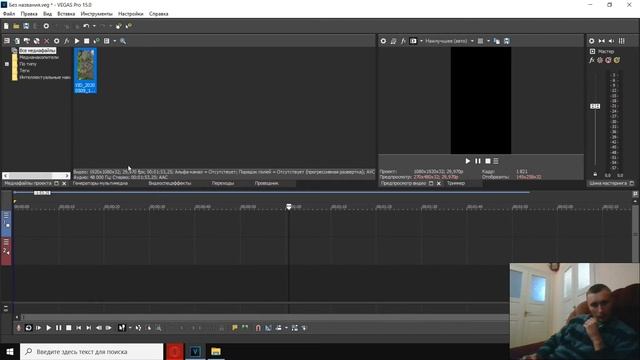The image size is (640, 360).
Task: Open the undo history dropdown arrow
Action: tap(94, 26)
